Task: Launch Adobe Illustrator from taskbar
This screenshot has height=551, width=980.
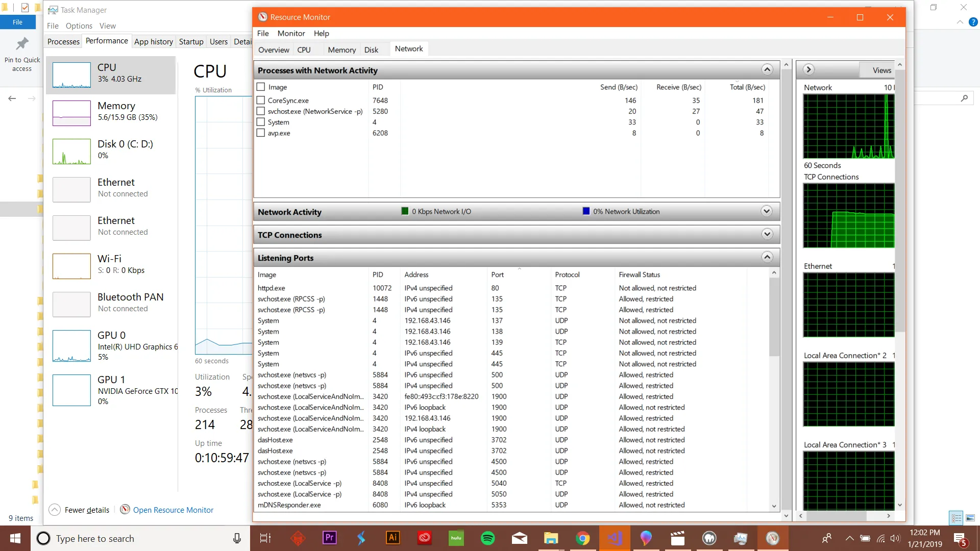Action: [x=393, y=538]
